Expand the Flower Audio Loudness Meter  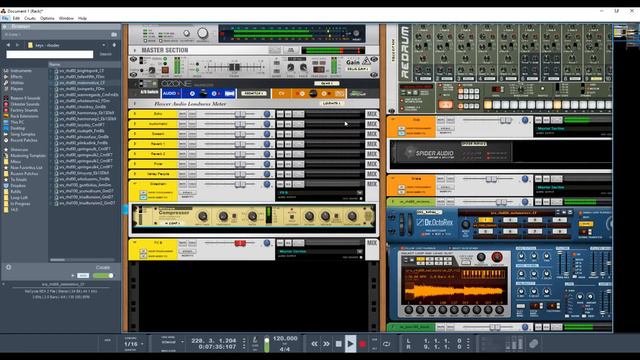pos(135,104)
